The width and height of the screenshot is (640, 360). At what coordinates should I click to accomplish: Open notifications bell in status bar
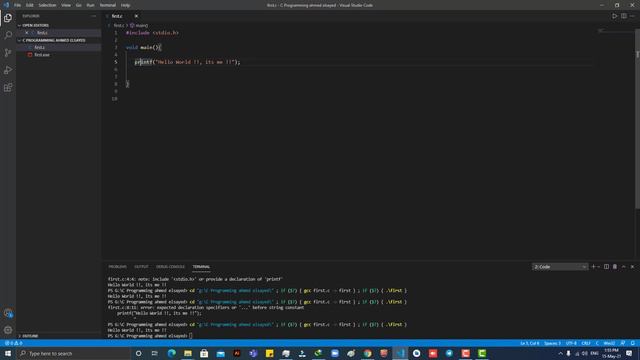pos(632,343)
